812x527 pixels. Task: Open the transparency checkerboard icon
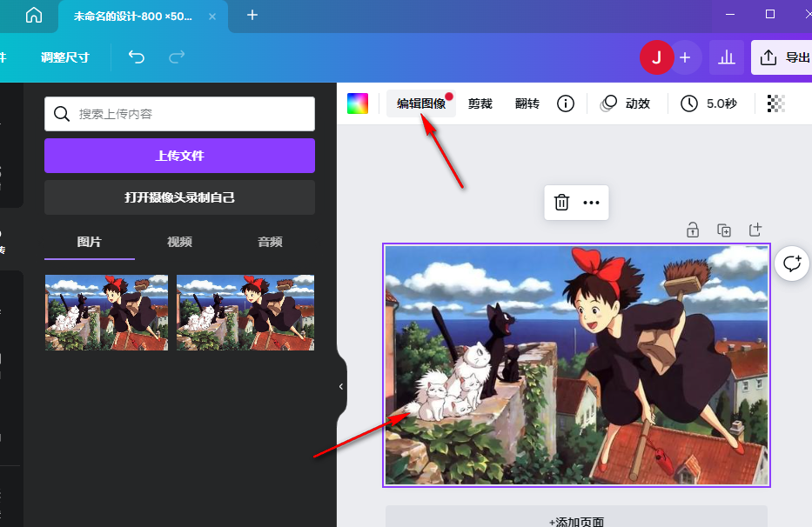tap(774, 103)
